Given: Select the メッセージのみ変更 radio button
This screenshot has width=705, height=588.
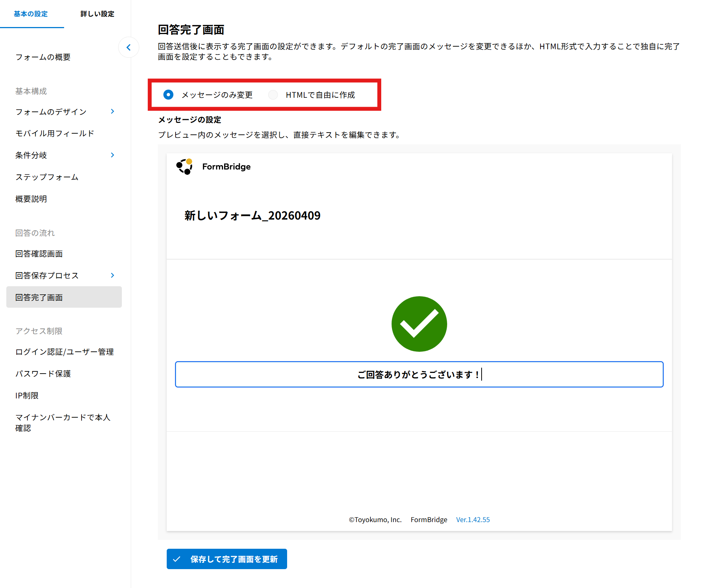Looking at the screenshot, I should 168,95.
